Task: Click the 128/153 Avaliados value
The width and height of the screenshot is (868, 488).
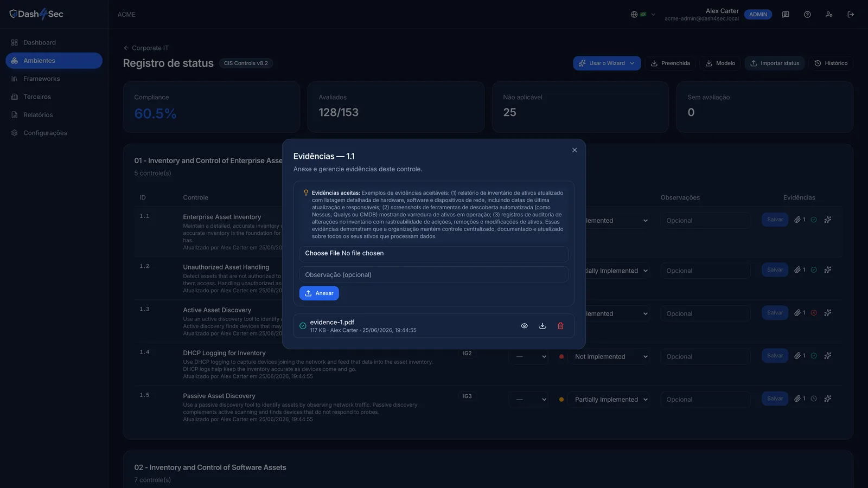Action: coord(339,112)
